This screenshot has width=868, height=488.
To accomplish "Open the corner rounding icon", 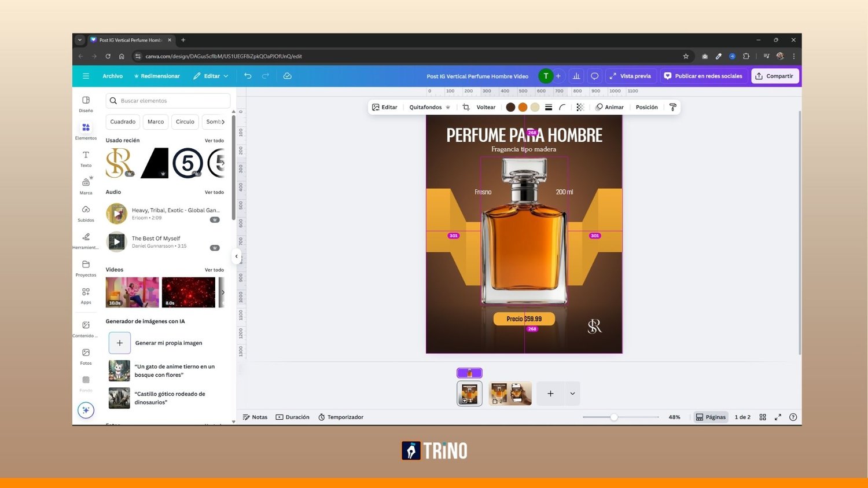I will point(562,107).
